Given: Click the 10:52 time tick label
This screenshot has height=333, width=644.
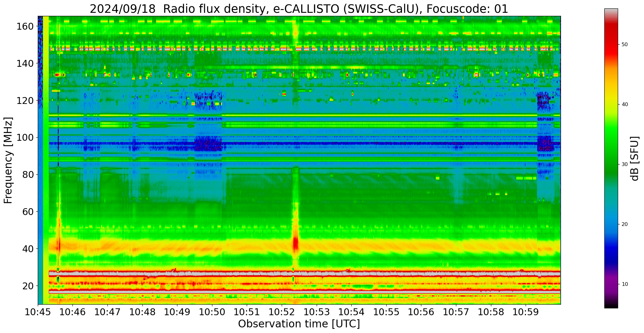Looking at the screenshot, I should (x=282, y=312).
